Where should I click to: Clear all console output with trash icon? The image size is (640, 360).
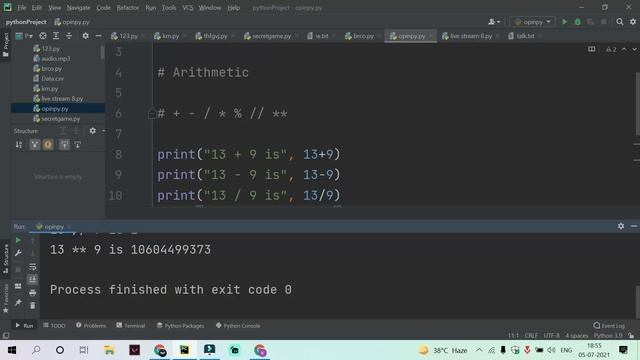33,305
